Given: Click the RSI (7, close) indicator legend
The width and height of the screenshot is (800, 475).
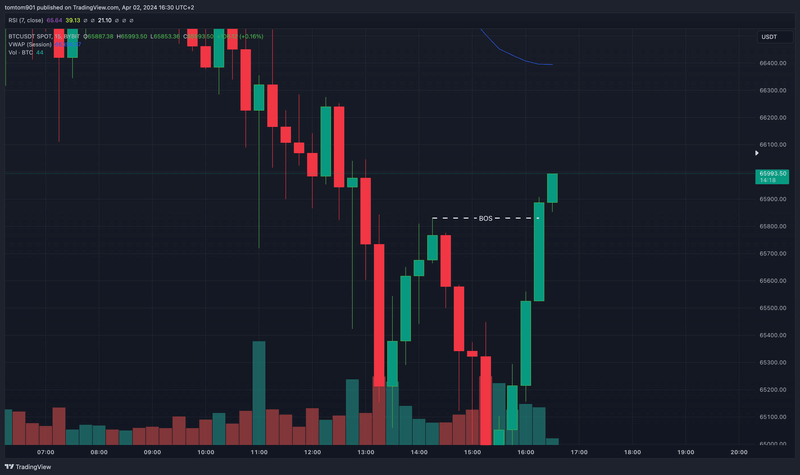Looking at the screenshot, I should (26, 18).
